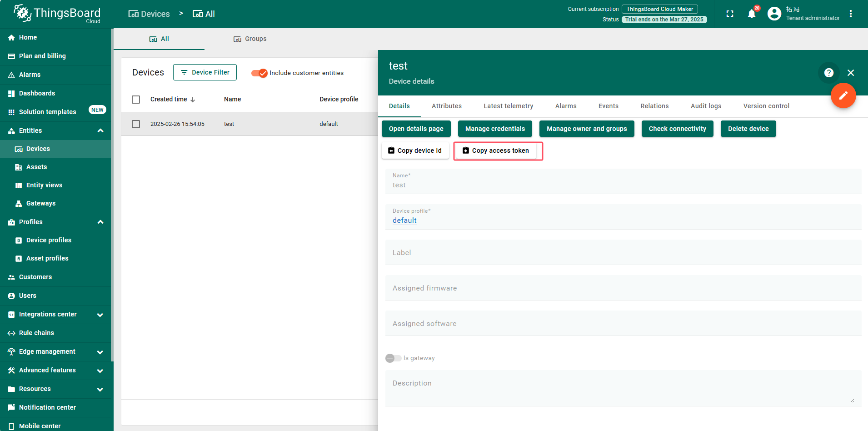This screenshot has height=431, width=868.
Task: Click Trial ends status badge
Action: [x=664, y=20]
